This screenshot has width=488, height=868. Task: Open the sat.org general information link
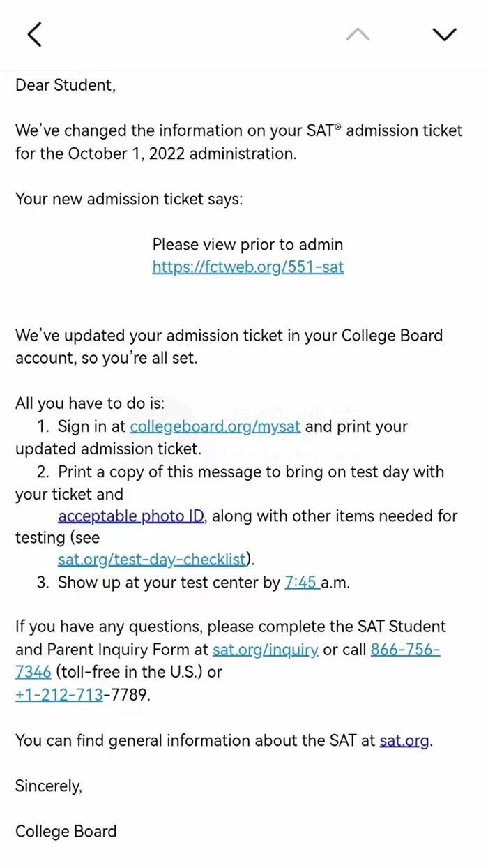(x=404, y=741)
